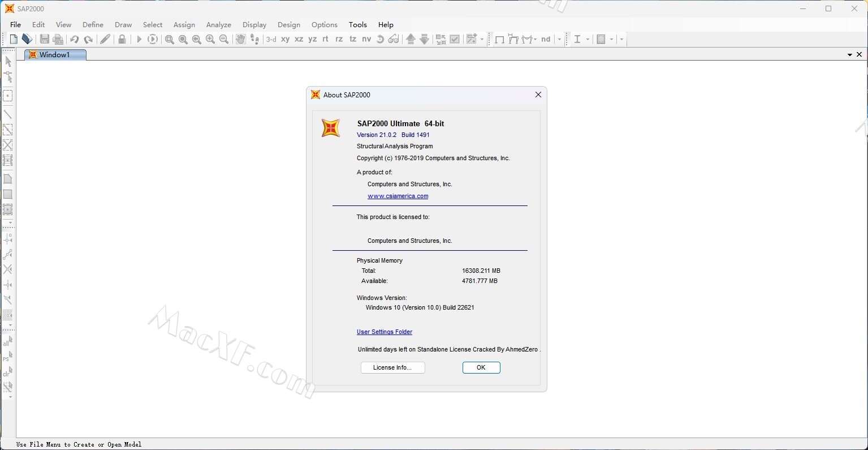Image resolution: width=868 pixels, height=450 pixels.
Task: Open the www.csiamerica.com link
Action: click(398, 196)
